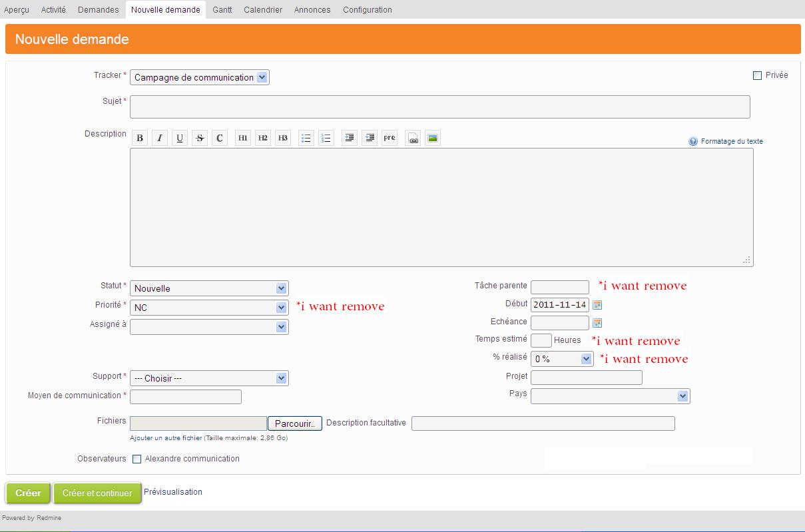Insert heading 2 with H2 button
Screen dimensions: 805x532
(263, 138)
